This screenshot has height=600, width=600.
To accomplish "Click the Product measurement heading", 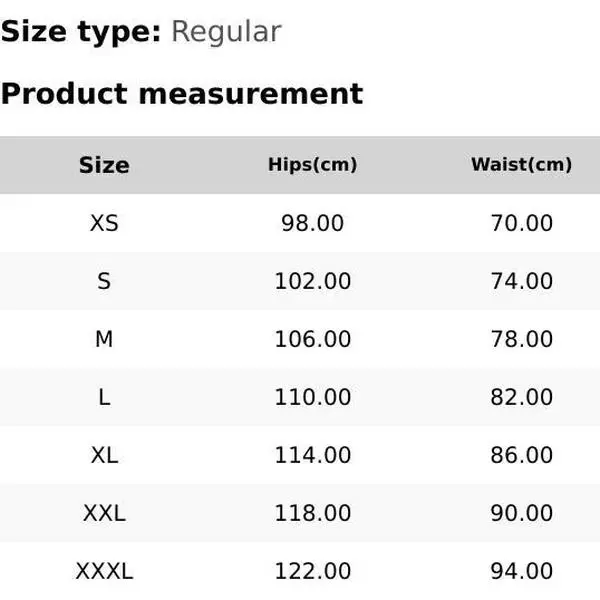I will 181,94.
